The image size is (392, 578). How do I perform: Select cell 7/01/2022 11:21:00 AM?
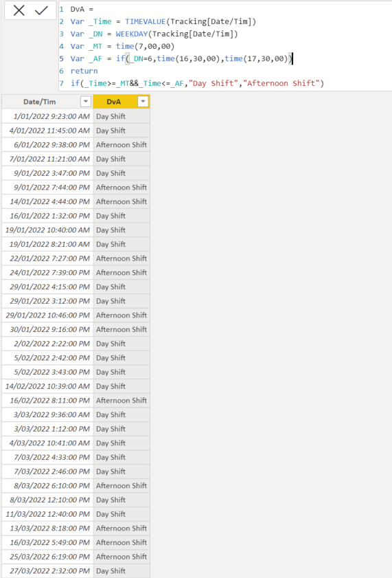47,159
